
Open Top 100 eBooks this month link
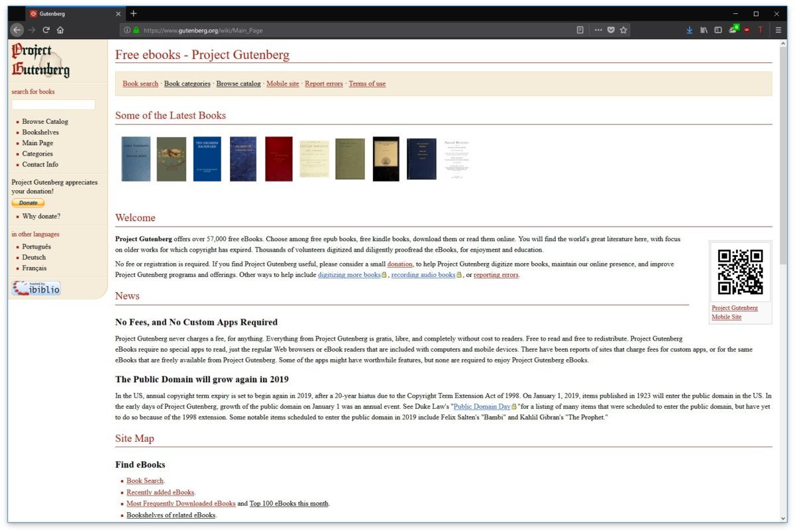point(289,504)
